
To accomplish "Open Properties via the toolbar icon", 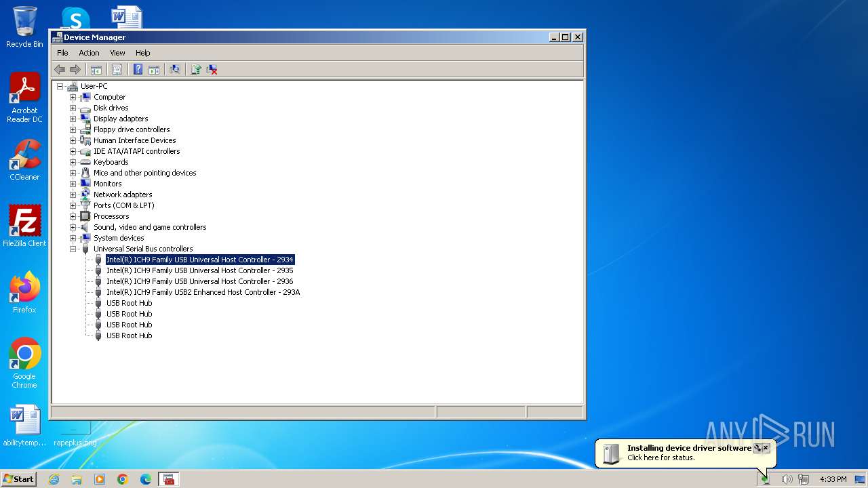I will [x=117, y=69].
